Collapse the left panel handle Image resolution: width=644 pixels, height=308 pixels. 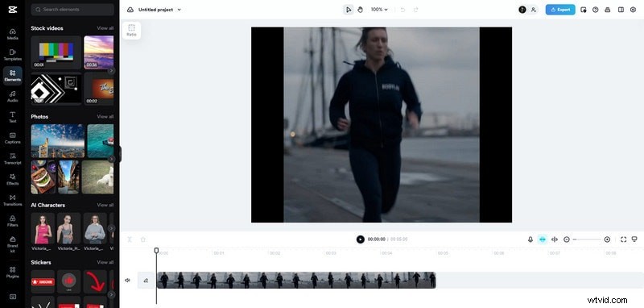click(120, 154)
